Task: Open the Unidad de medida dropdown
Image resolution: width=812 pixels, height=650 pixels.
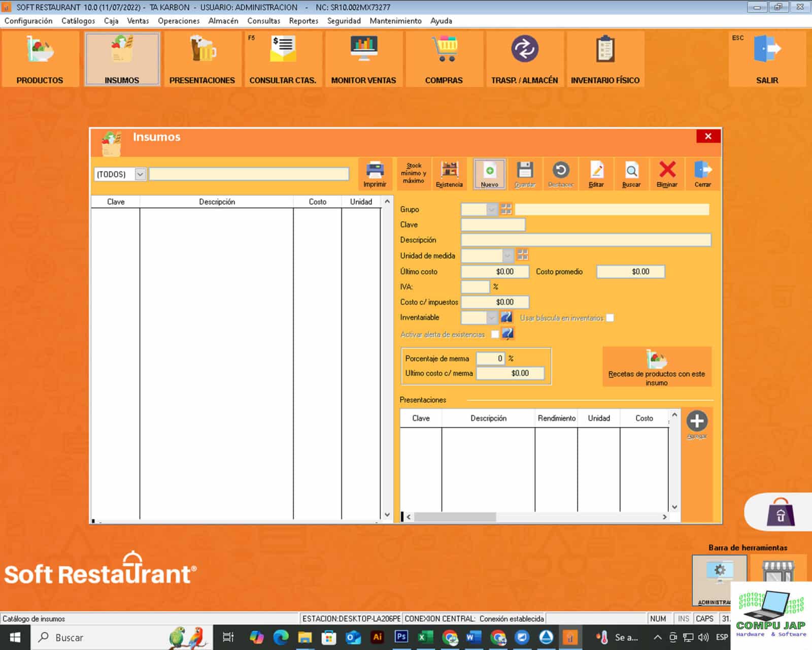Action: tap(507, 255)
